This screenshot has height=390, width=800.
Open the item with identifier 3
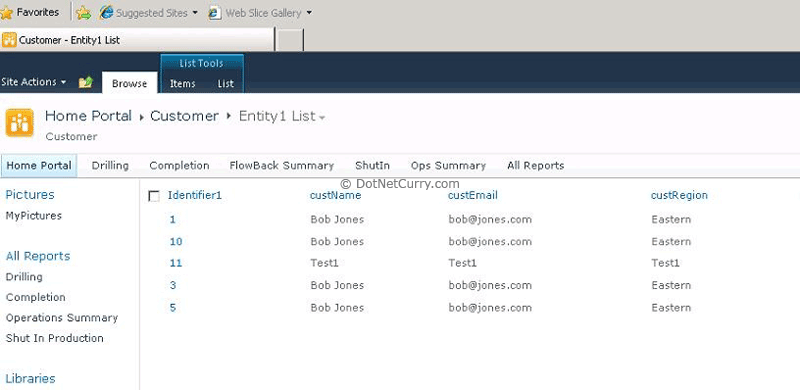pos(173,285)
